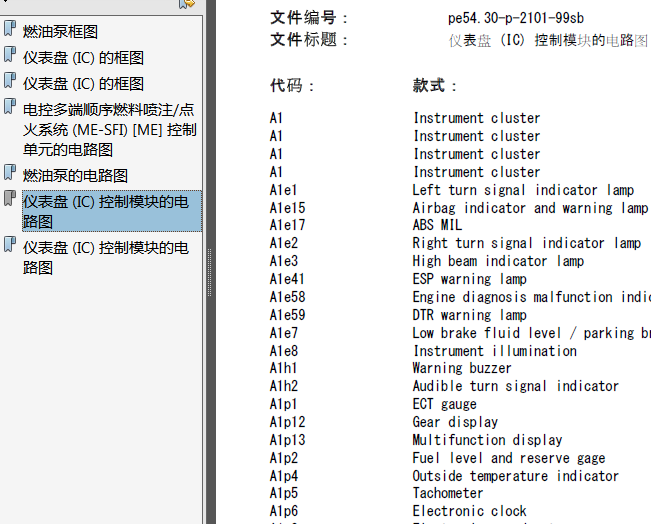This screenshot has height=524, width=651.
Task: Click 'ECT gauge' text
Action: [x=445, y=404]
